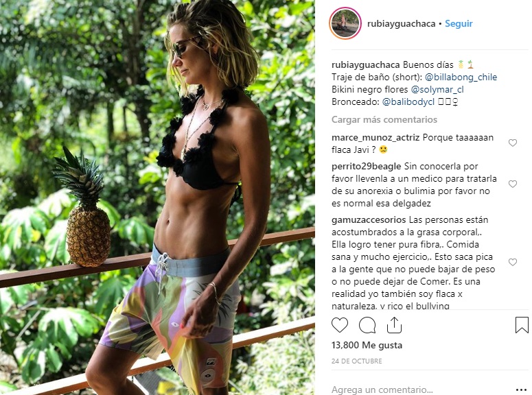Open the 24 DE OCTUBRE date link
The width and height of the screenshot is (532, 395).
coord(356,361)
